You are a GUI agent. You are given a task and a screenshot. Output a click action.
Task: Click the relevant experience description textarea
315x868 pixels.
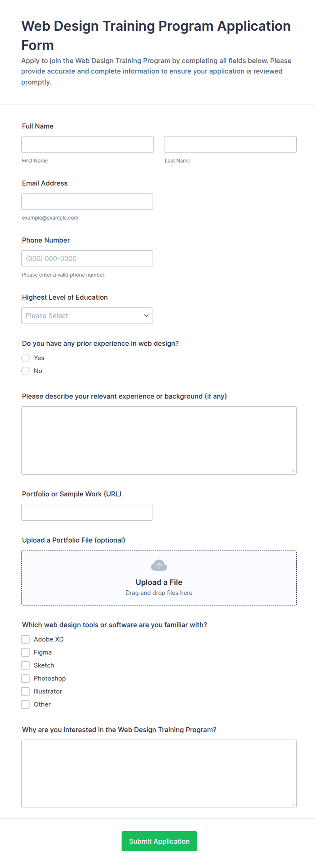[x=159, y=440]
